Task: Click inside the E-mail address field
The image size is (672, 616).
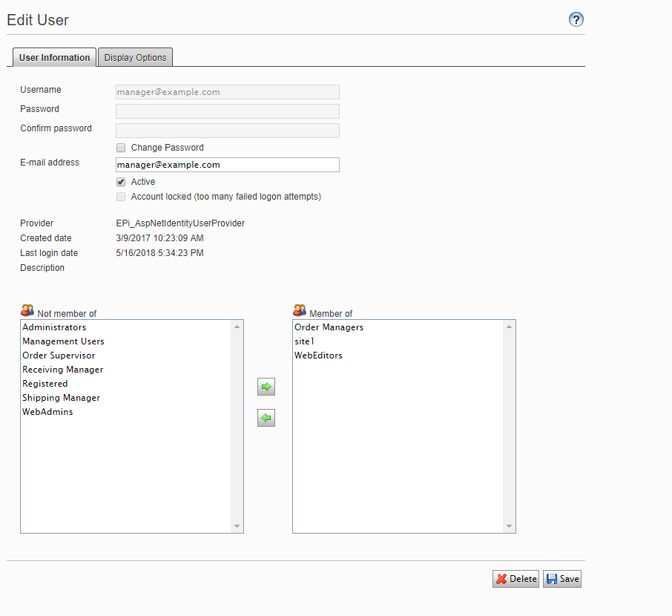Action: (x=227, y=164)
